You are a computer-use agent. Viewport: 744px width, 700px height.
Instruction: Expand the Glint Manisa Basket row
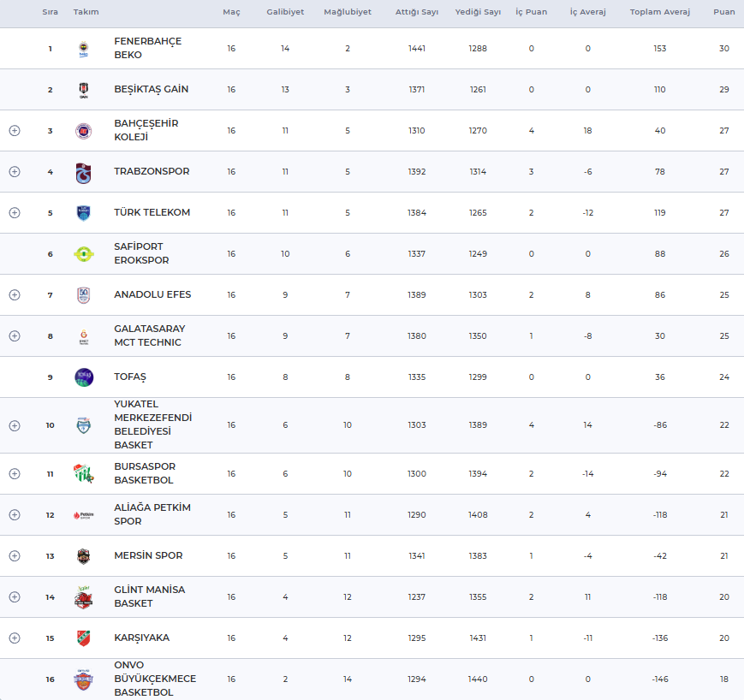click(x=15, y=597)
